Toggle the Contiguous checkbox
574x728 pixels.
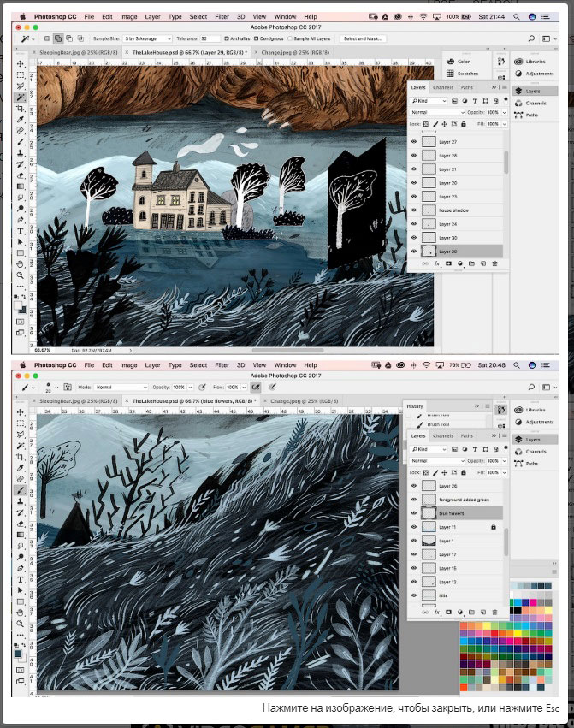pos(256,38)
